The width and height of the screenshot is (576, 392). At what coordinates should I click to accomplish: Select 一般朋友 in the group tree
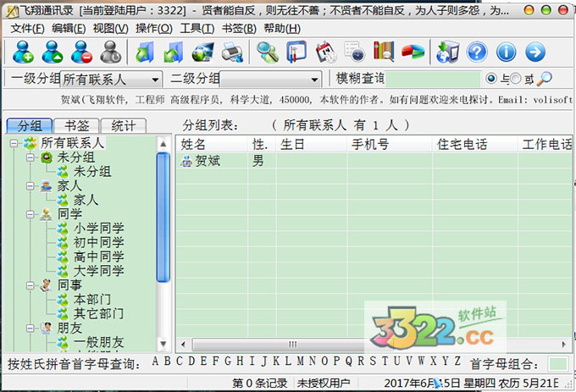coord(98,342)
